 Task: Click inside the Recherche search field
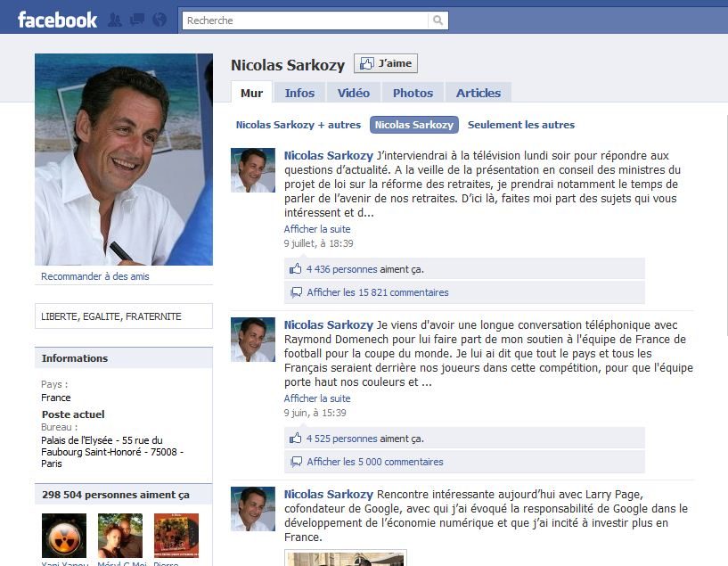coord(303,21)
